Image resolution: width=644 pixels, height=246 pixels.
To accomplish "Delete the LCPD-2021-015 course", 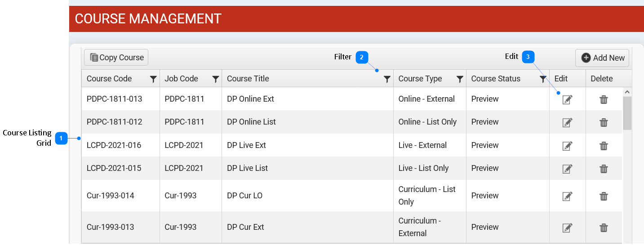I will pyautogui.click(x=604, y=169).
